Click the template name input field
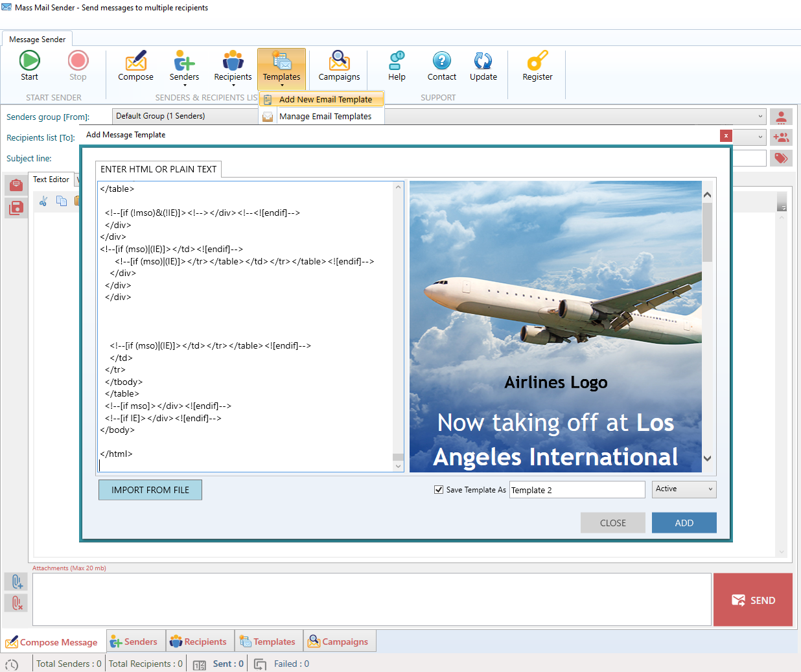 577,490
